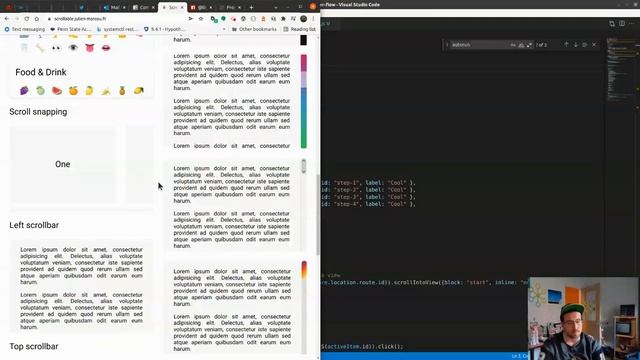Click the pineapple emoji under Food & Drink
This screenshot has height=360, width=640.
tap(122, 91)
